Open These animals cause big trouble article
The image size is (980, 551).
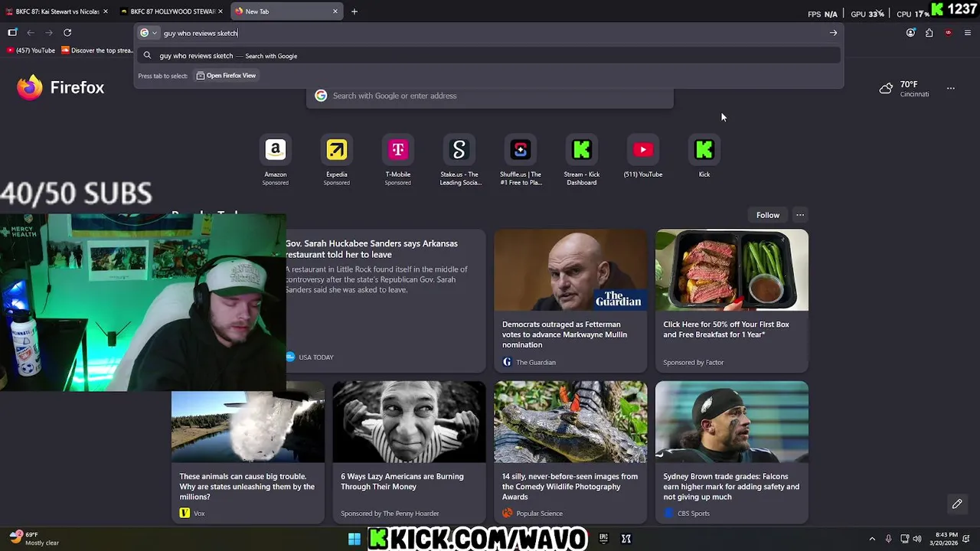click(x=247, y=487)
